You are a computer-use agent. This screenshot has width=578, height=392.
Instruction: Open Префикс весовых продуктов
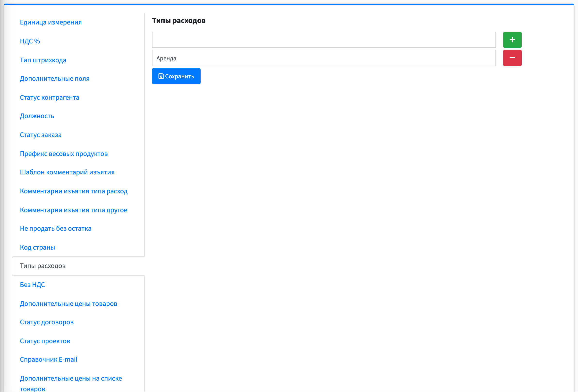pyautogui.click(x=64, y=154)
